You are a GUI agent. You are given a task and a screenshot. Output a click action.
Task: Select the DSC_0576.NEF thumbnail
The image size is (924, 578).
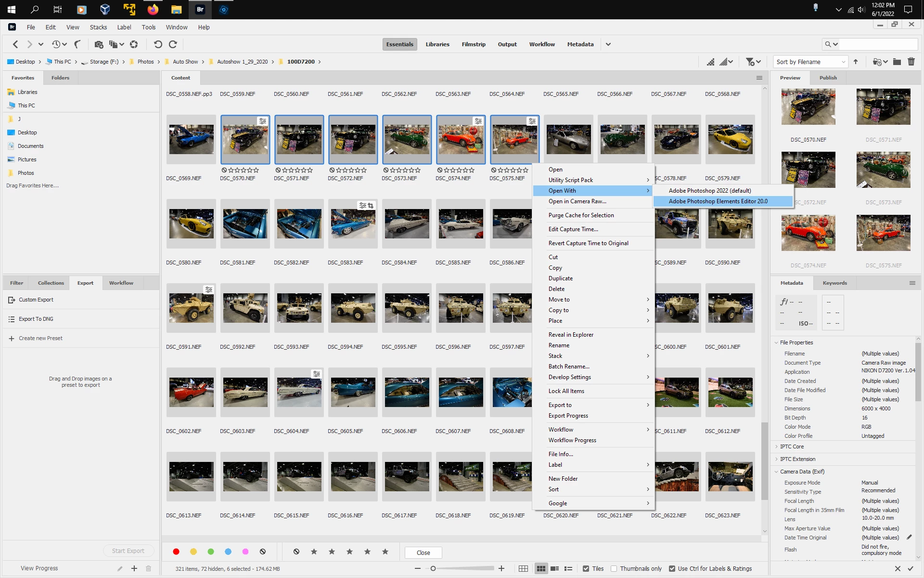click(x=568, y=140)
